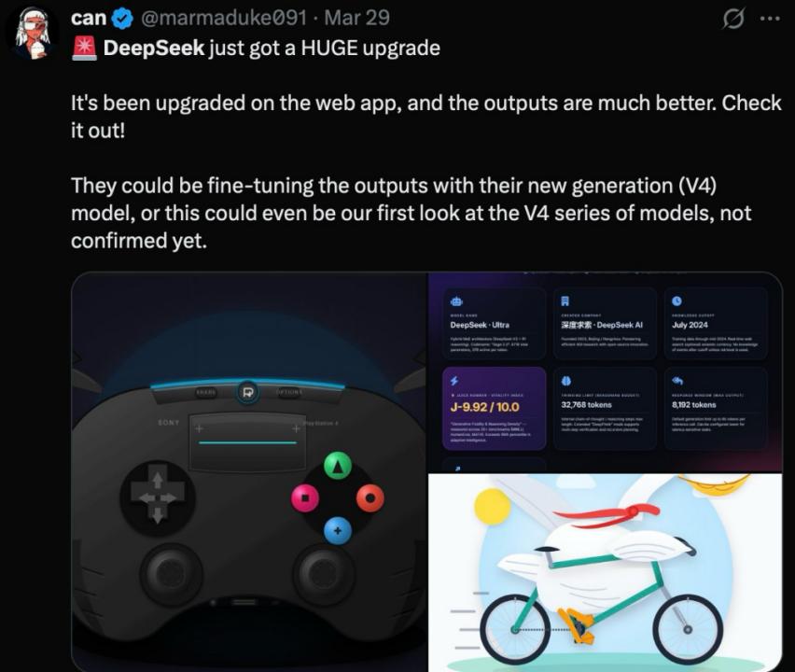Select the 32,768 tokens thinking limit card
795x672 pixels.
point(605,409)
